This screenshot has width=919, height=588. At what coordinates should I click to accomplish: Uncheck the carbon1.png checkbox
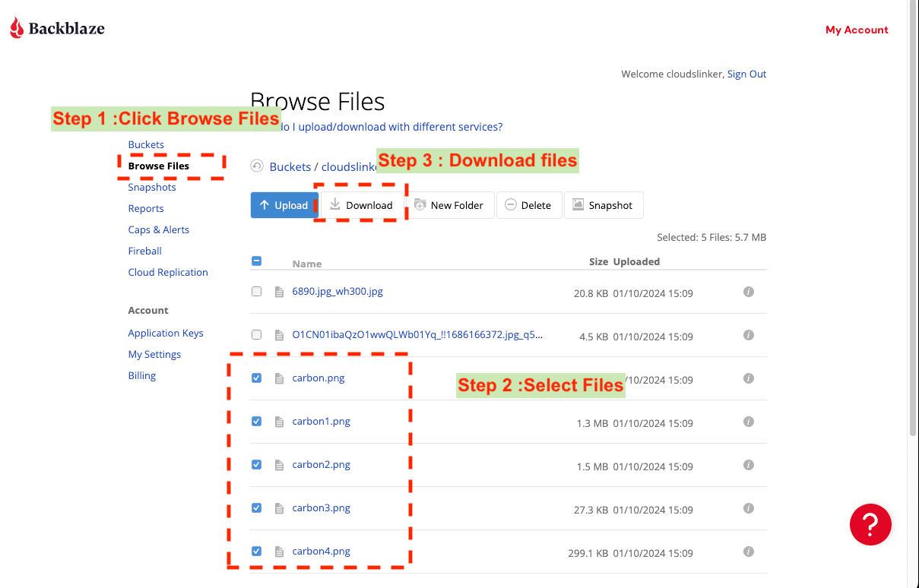pos(256,421)
